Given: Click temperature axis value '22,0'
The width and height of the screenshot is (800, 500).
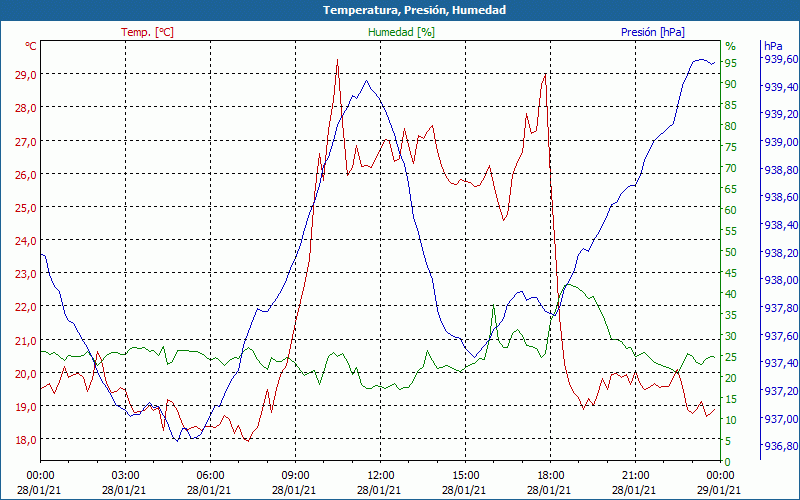Looking at the screenshot, I should (26, 307).
